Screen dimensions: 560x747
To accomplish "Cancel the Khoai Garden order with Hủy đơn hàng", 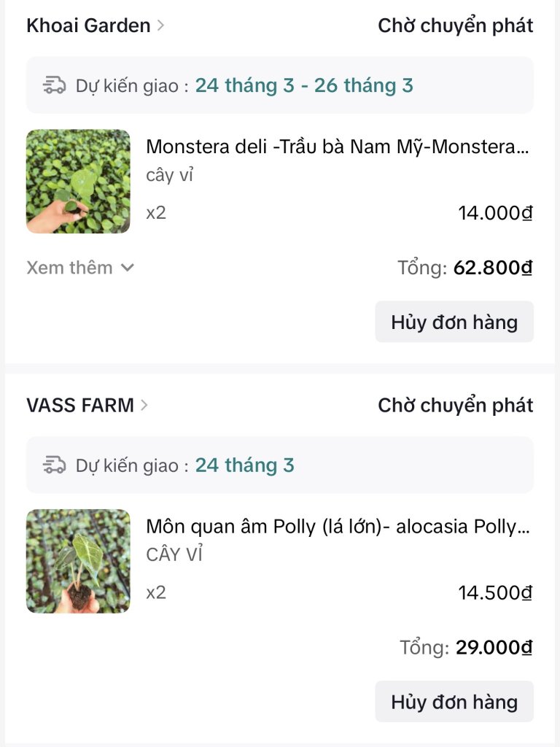I will [454, 322].
